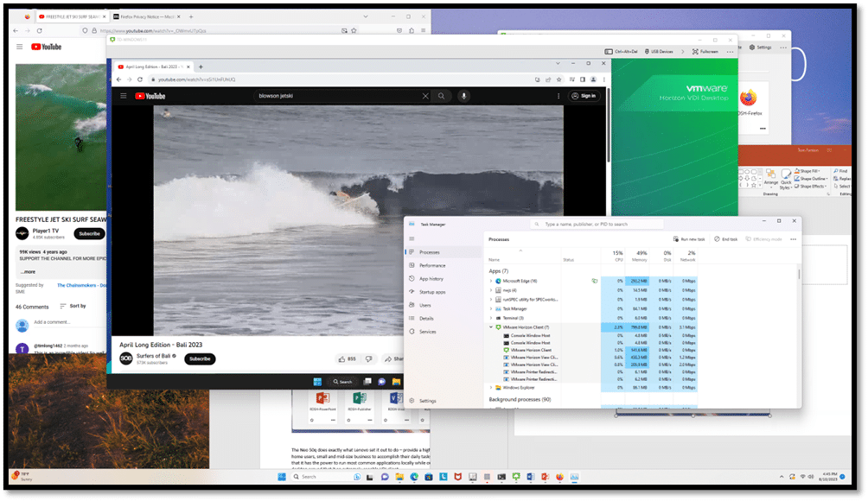
Task: Expand Task Manager process group
Action: click(491, 309)
